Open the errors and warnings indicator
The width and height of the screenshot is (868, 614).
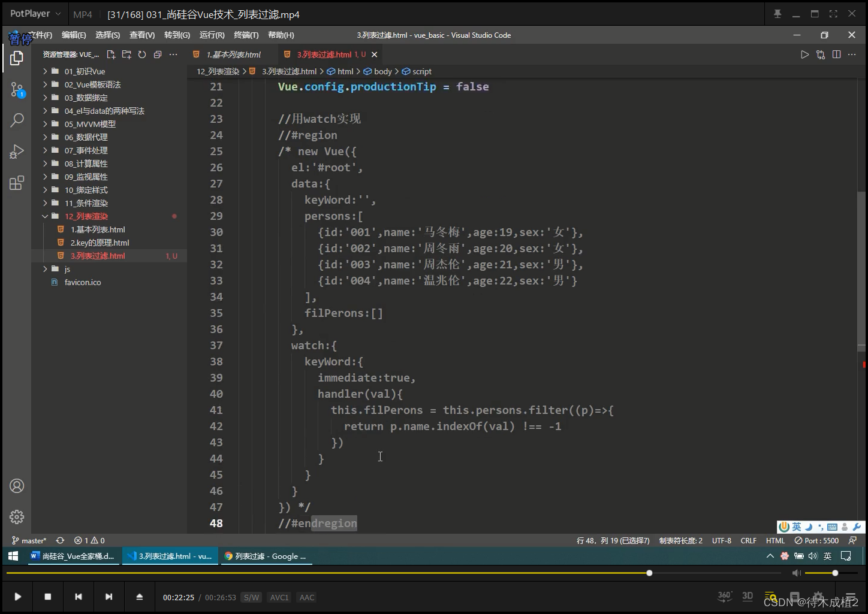(x=89, y=540)
